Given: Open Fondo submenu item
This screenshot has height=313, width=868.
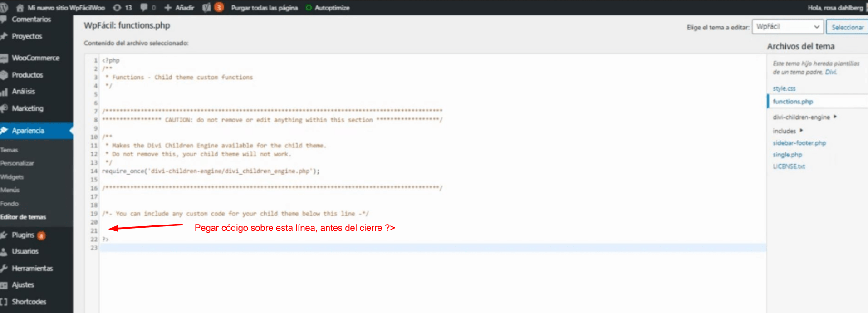Looking at the screenshot, I should coord(9,204).
